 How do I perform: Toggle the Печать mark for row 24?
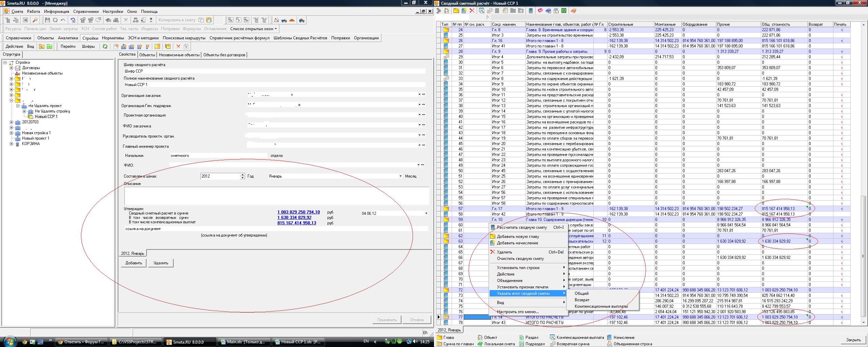(x=841, y=30)
